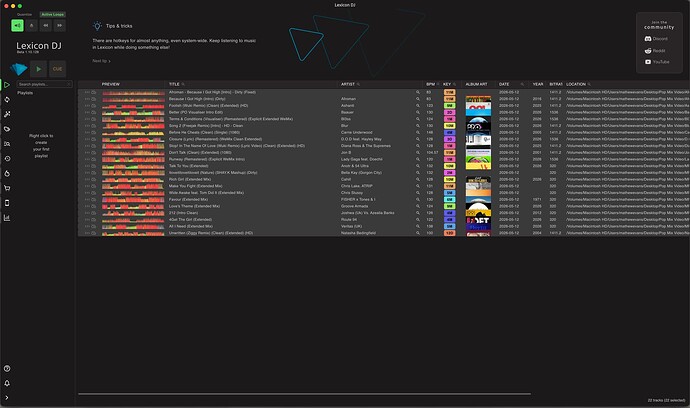
Task: Click the search icon in LOCATION header
Action: pyautogui.click(x=589, y=84)
